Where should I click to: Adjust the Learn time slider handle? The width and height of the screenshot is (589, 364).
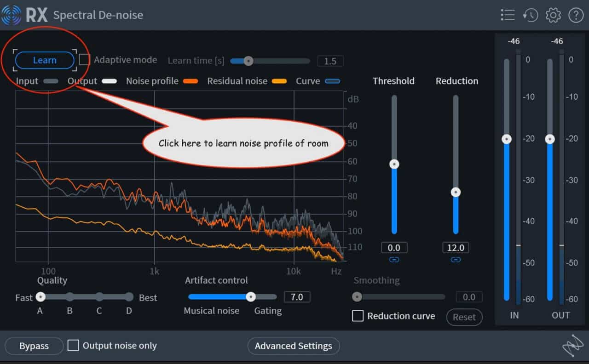click(248, 61)
